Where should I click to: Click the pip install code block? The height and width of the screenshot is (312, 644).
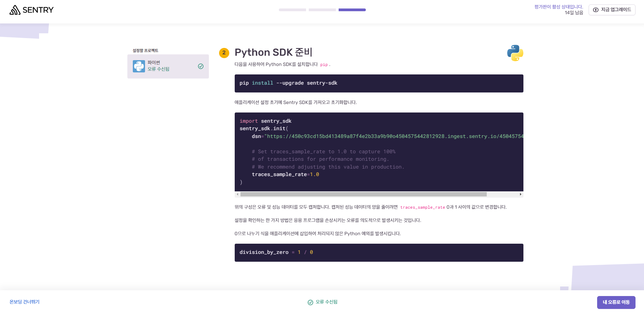pos(379,83)
